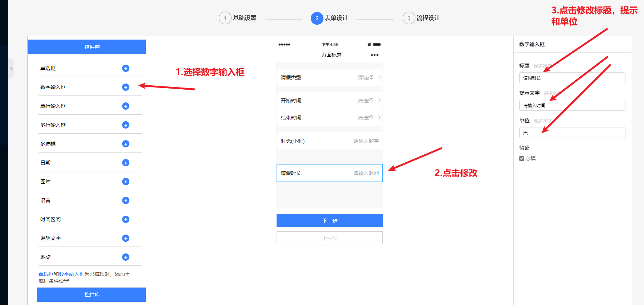644x305 pixels.
Task: Click the plus icon beside 多行输入框
Action: click(x=126, y=125)
